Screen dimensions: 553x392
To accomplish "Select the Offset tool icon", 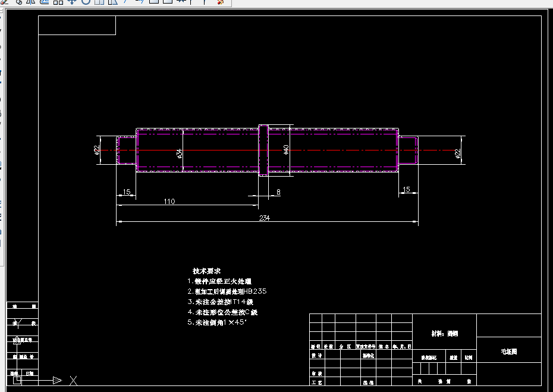I will click(45, 2).
